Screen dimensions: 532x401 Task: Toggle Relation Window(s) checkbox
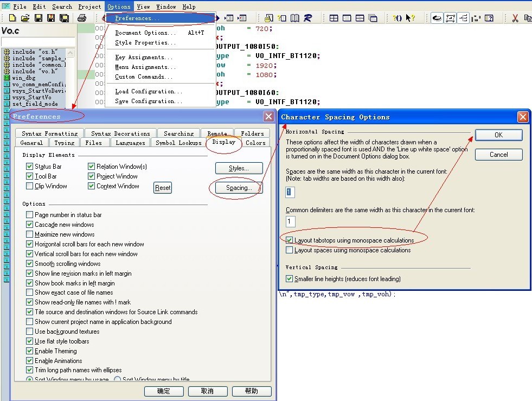(x=91, y=167)
